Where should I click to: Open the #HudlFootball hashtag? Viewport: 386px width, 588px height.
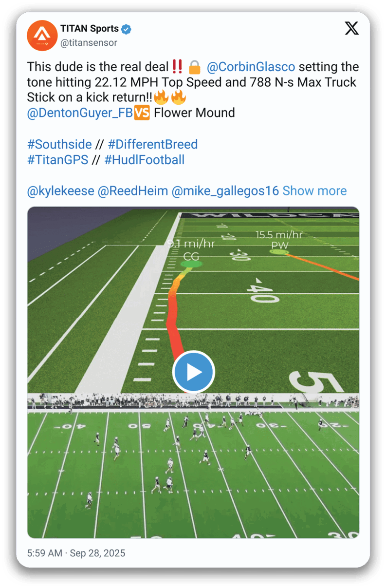[x=145, y=160]
